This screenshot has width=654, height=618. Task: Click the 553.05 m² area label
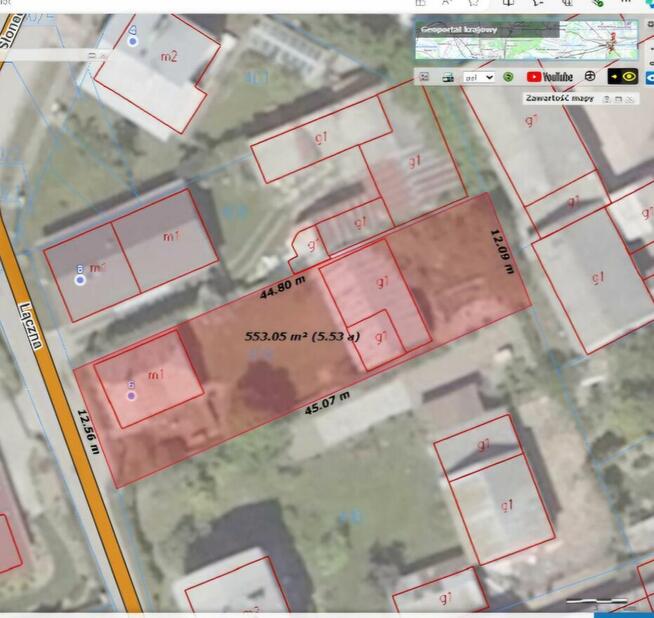[302, 337]
